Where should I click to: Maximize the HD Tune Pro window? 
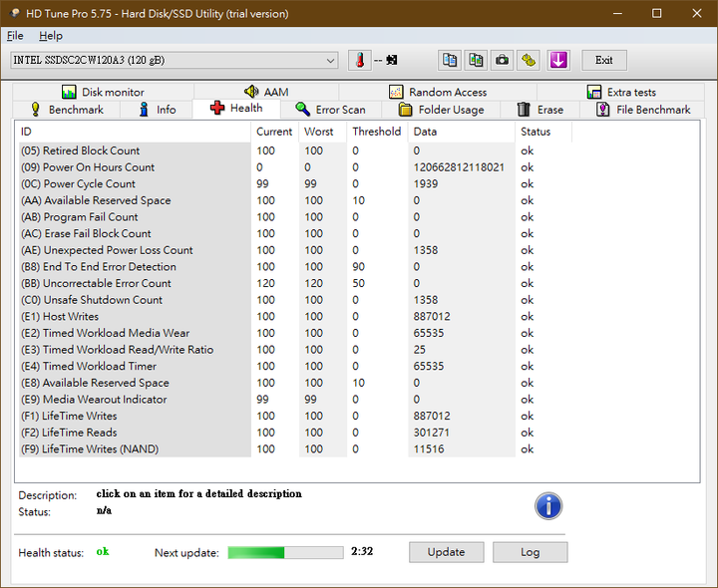coord(656,13)
